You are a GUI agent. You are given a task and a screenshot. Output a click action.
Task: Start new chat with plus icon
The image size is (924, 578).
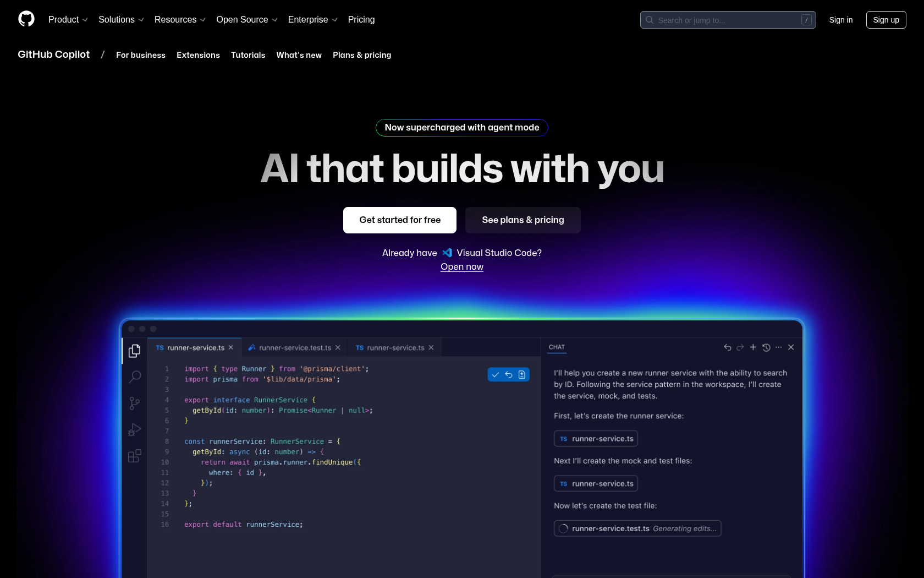[x=753, y=347]
